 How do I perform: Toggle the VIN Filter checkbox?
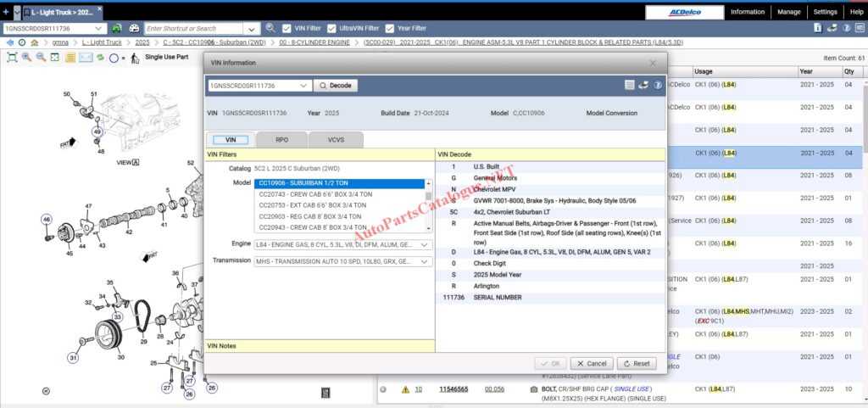[x=287, y=28]
